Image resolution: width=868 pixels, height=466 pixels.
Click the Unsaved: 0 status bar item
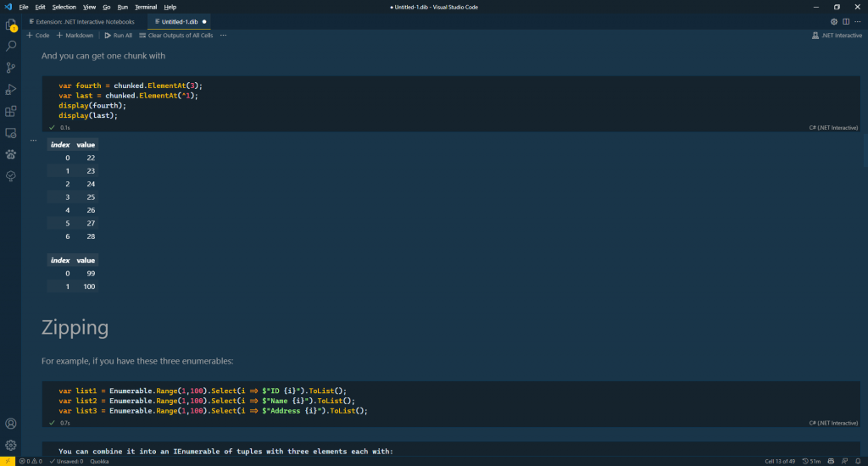pyautogui.click(x=66, y=461)
